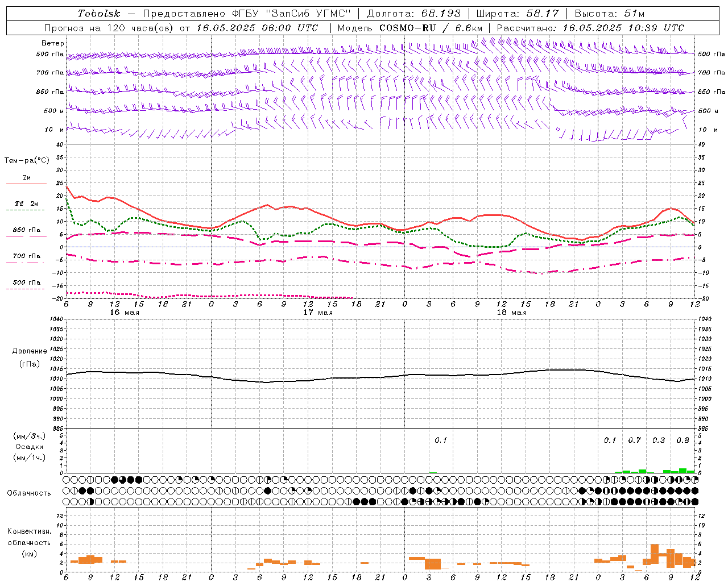Click the "Облачность" cloud cover label
The width and height of the screenshot is (728, 582).
tap(29, 493)
